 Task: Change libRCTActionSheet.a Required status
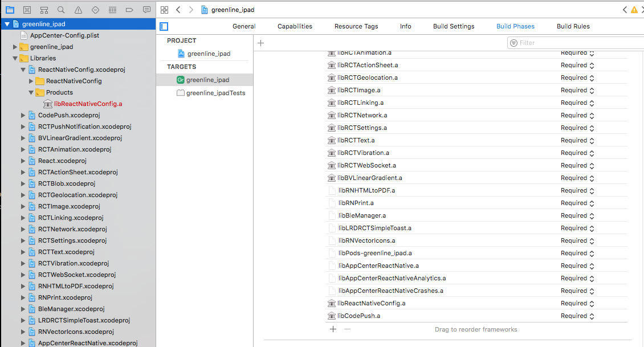577,66
